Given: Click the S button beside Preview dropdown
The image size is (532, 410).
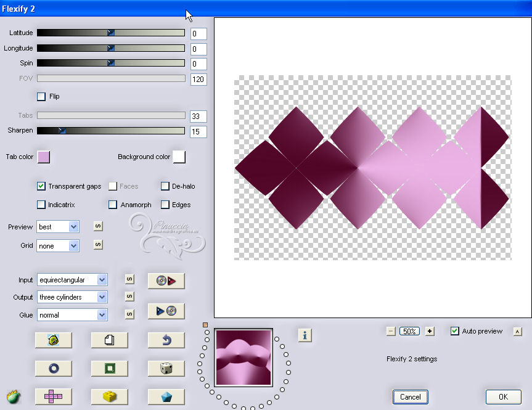Looking at the screenshot, I should pyautogui.click(x=98, y=226).
